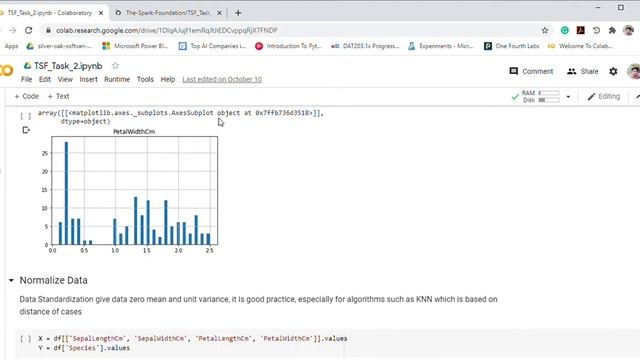Share the notebook
The height and width of the screenshot is (360, 640).
tap(582, 71)
